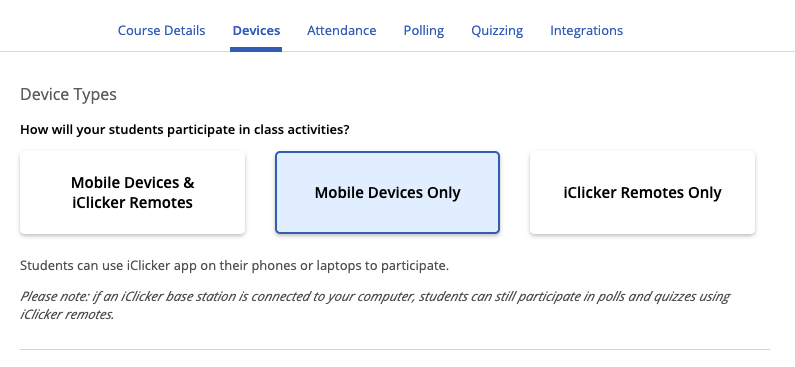795x367 pixels.
Task: Click the Device Types section heading
Action: [x=68, y=94]
